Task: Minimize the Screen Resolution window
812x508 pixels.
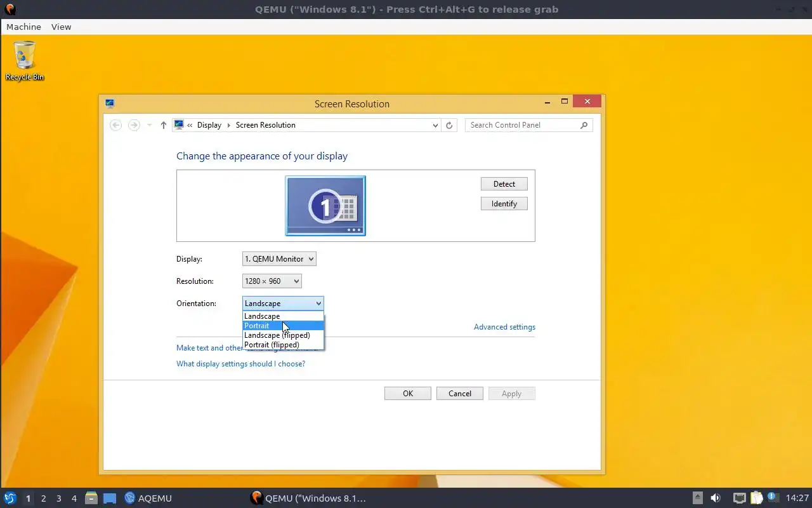Action: pos(547,102)
